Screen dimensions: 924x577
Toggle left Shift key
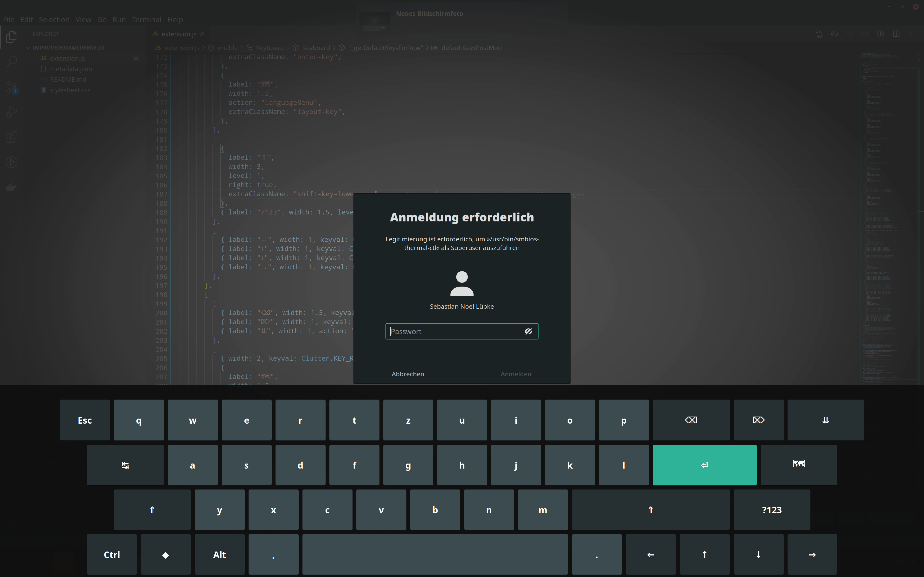pos(152,510)
